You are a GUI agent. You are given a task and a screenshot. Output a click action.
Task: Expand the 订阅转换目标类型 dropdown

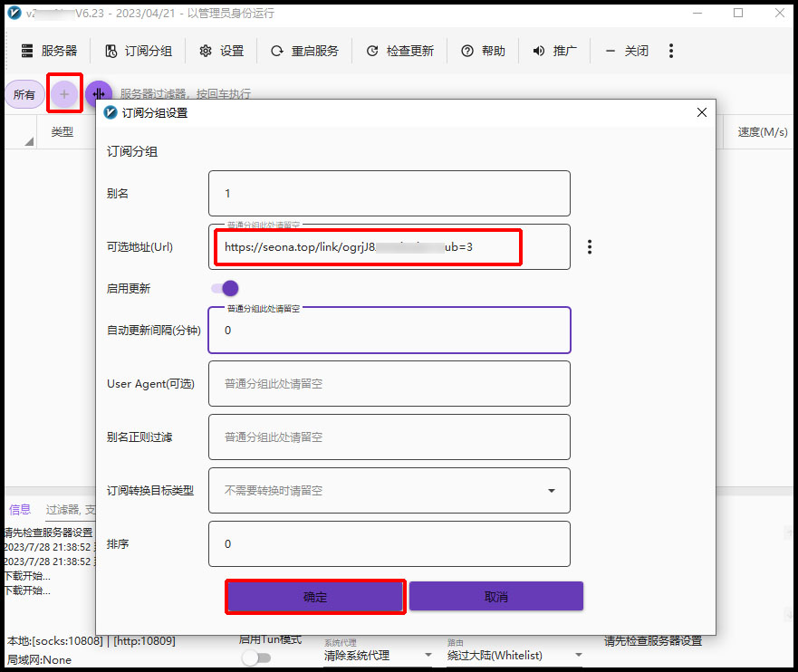click(552, 491)
